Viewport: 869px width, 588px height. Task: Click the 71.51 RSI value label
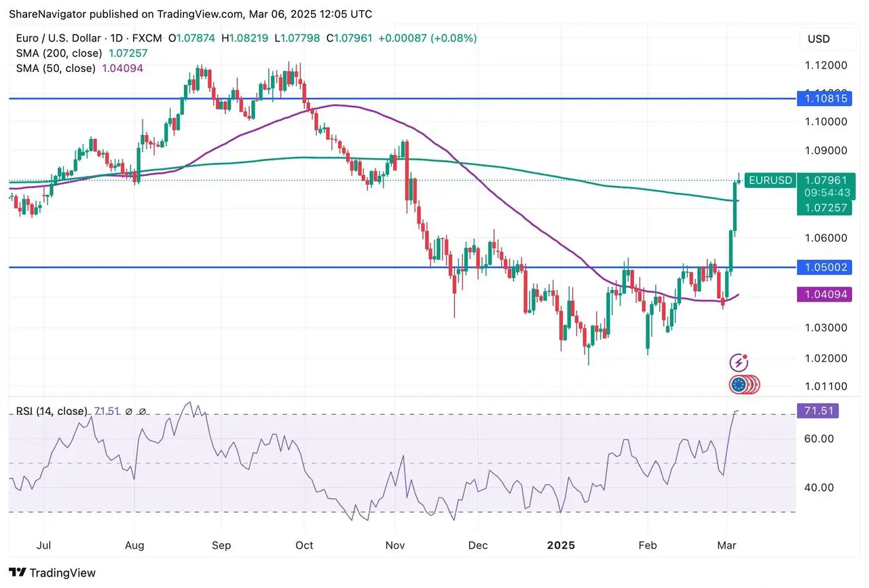click(x=817, y=411)
